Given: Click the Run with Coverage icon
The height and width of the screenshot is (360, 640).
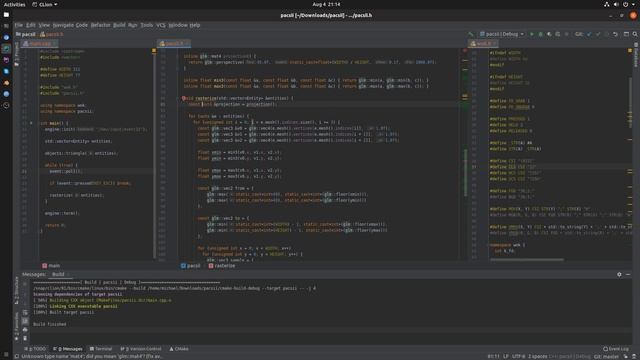Looking at the screenshot, I should tap(549, 34).
